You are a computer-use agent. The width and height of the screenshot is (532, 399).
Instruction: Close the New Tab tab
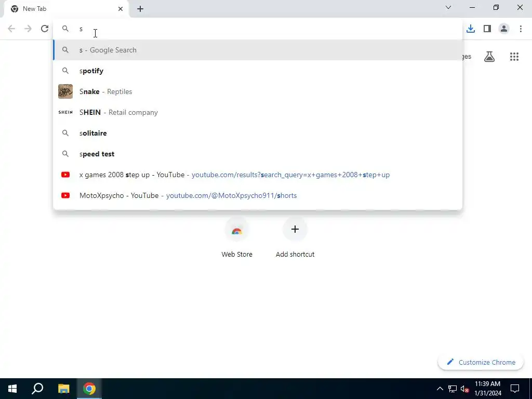pyautogui.click(x=121, y=9)
